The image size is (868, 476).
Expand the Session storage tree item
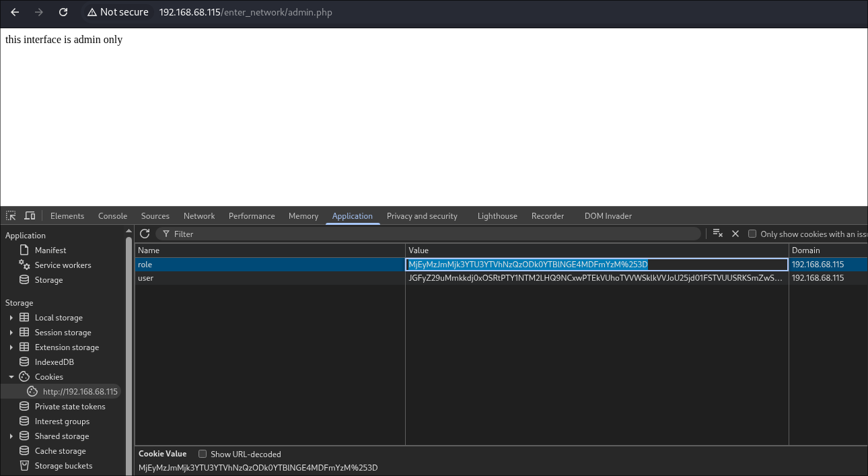click(x=11, y=333)
